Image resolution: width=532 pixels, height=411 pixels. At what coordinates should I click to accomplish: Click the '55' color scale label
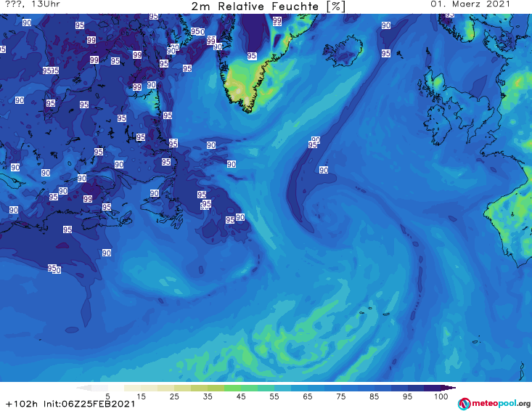click(x=274, y=396)
